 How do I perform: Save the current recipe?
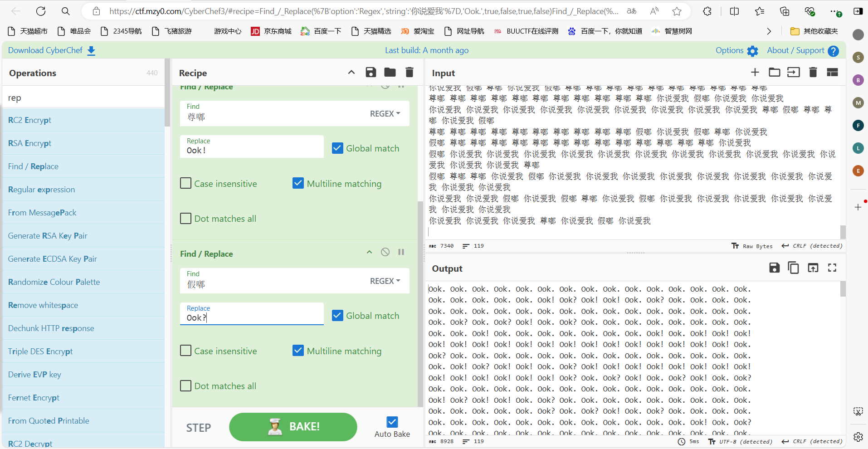click(x=371, y=72)
